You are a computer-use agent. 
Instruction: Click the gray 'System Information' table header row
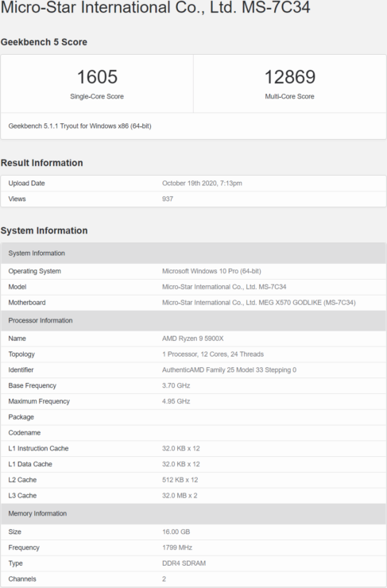194,253
